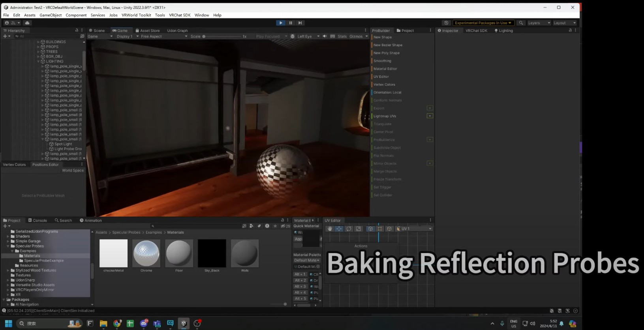Viewport: 644px width, 330px height.
Task: Open the VRChat SDK menu
Action: pos(180,15)
